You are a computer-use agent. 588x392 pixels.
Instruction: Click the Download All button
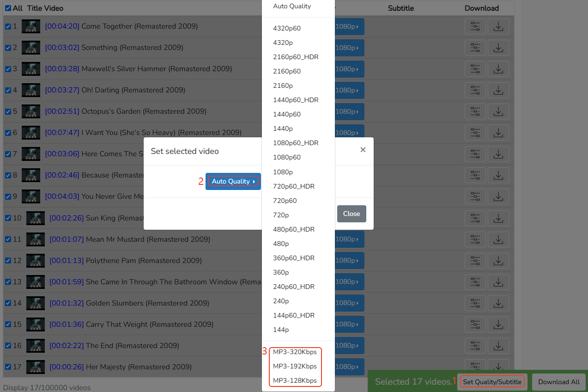tap(558, 382)
